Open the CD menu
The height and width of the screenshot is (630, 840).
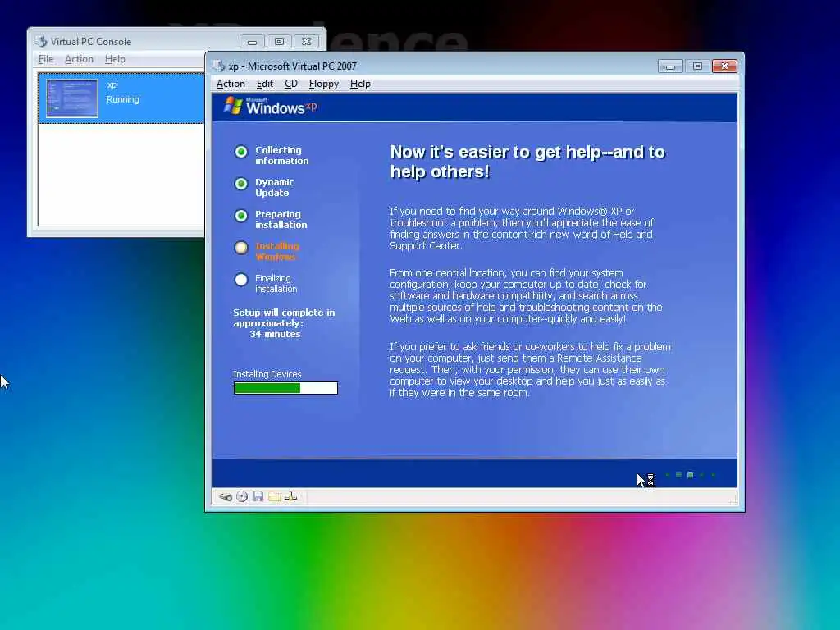pos(291,84)
